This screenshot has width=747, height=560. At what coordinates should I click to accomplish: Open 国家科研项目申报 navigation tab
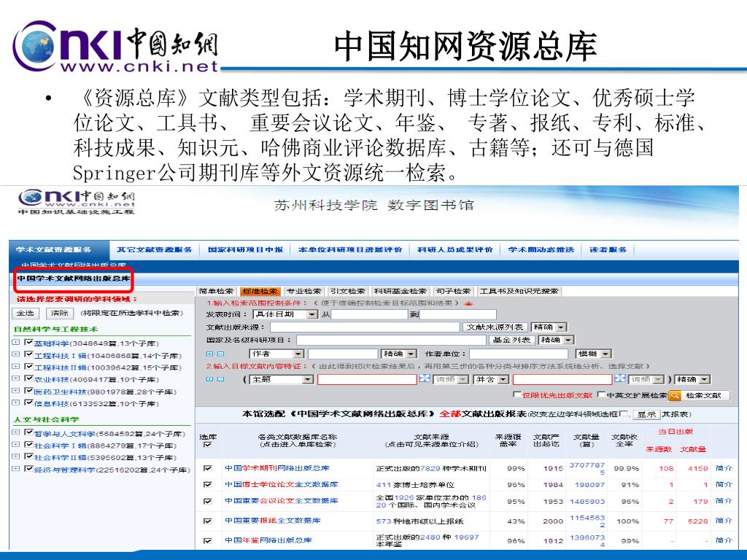[245, 249]
